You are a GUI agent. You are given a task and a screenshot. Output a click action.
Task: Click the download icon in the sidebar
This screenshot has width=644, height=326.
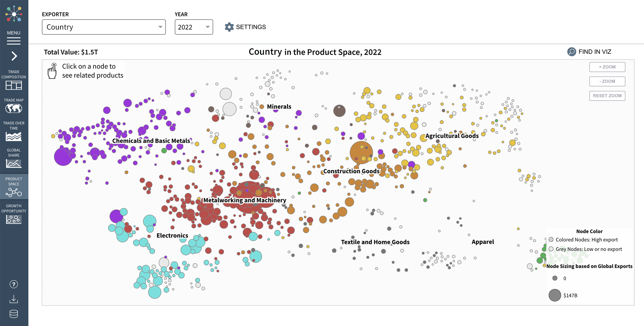click(x=14, y=299)
